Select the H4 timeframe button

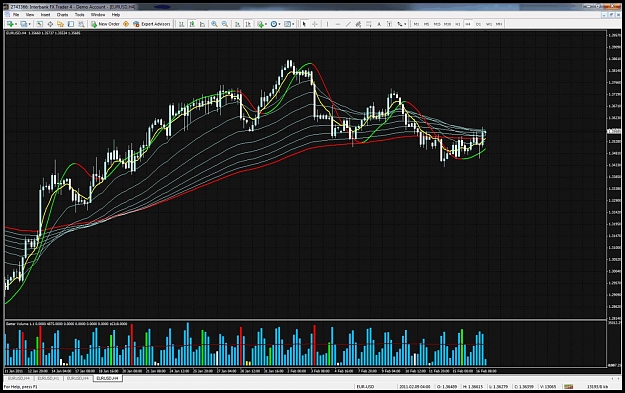(x=468, y=24)
